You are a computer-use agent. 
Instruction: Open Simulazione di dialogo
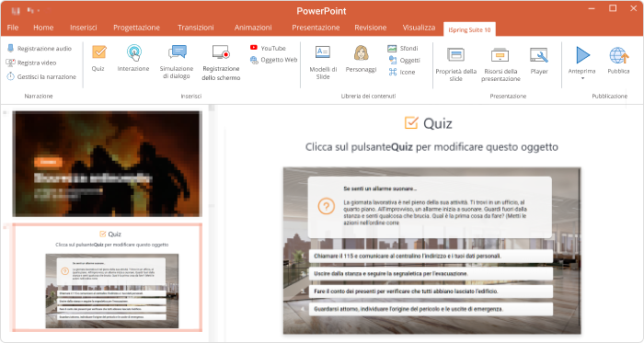(x=177, y=62)
